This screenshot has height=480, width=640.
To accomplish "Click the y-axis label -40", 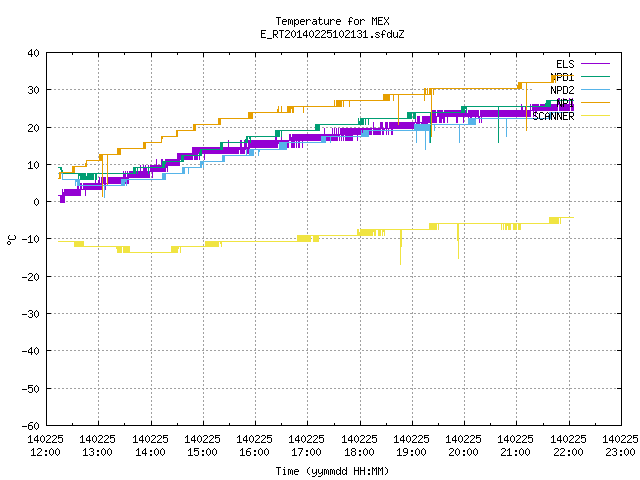I will [x=31, y=351].
